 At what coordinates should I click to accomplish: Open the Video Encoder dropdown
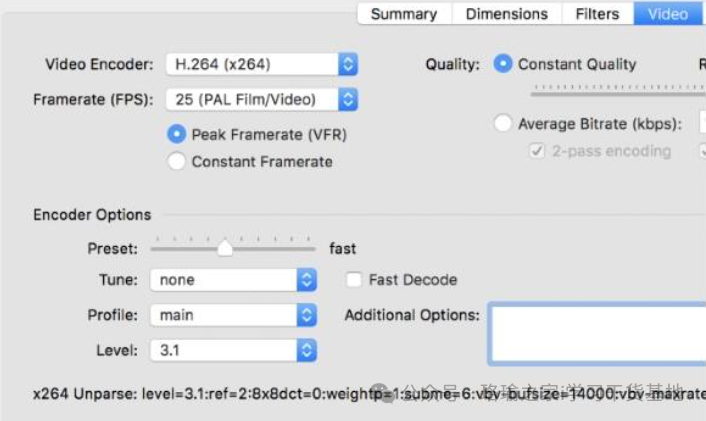coord(262,64)
